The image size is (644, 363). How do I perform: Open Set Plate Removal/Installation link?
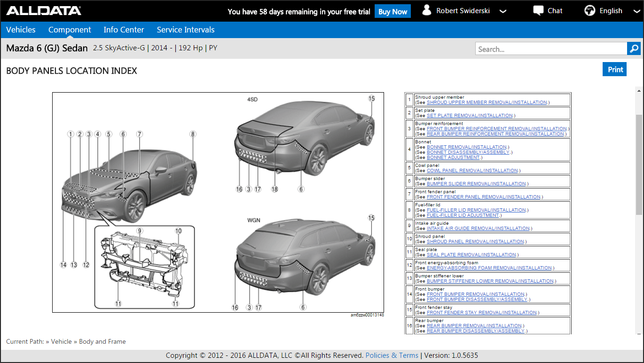pos(470,116)
